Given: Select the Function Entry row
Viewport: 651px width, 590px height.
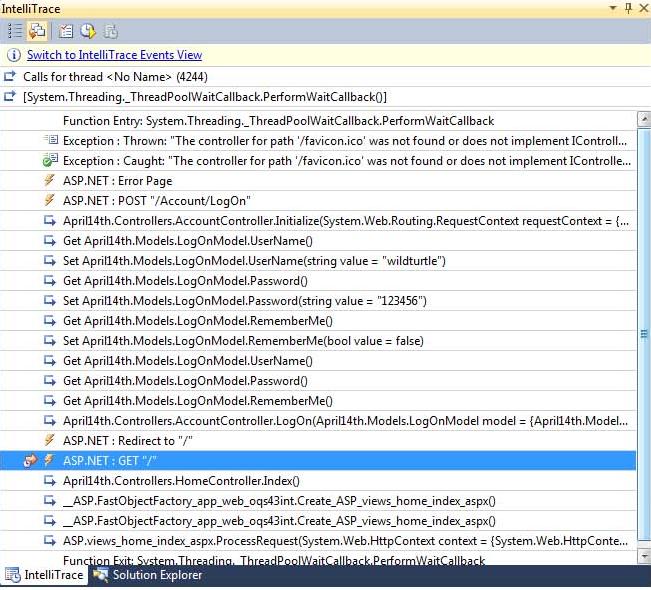Looking at the screenshot, I should tap(318, 121).
